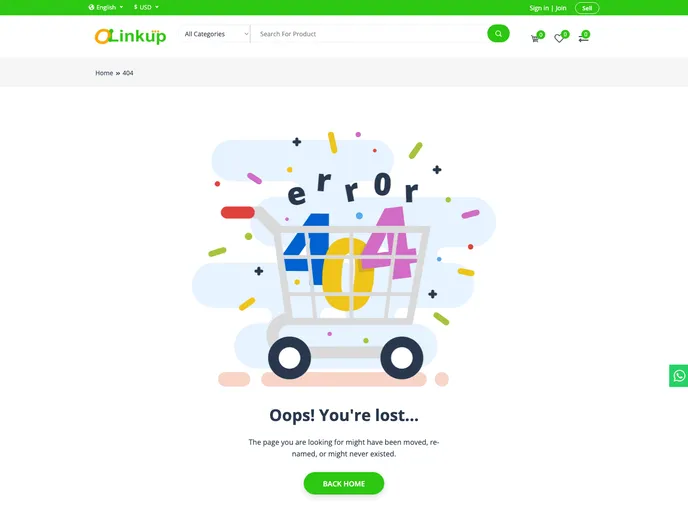Click the wishlist count badge
The height and width of the screenshot is (512, 688).
coord(565,34)
